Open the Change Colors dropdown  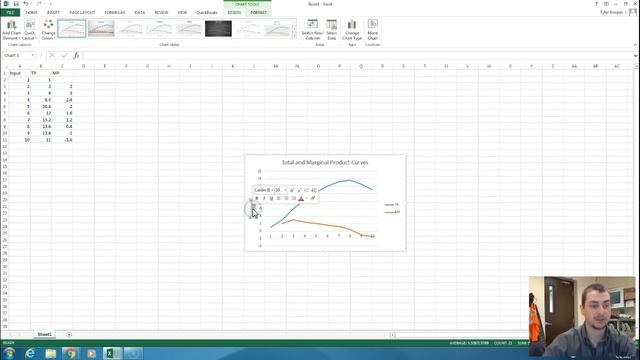[x=48, y=30]
